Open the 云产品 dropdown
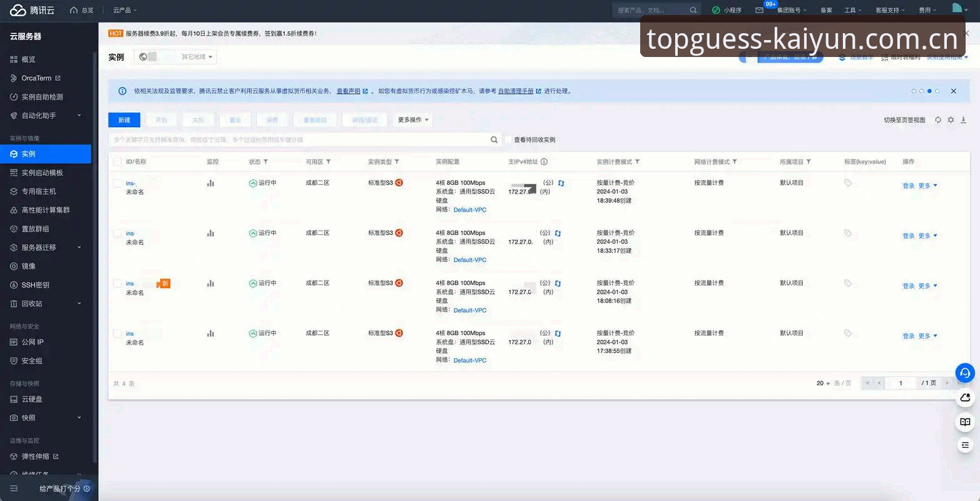 pyautogui.click(x=125, y=10)
